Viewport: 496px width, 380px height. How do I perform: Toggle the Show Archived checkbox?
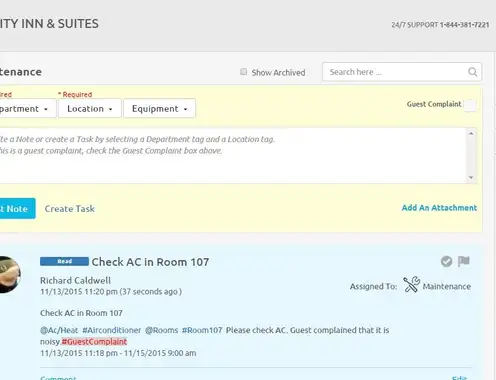click(244, 72)
